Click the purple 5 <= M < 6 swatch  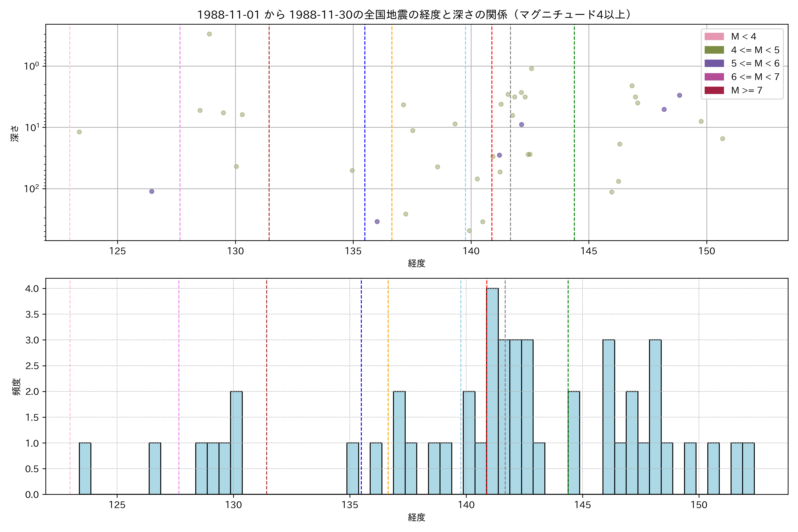pos(714,63)
